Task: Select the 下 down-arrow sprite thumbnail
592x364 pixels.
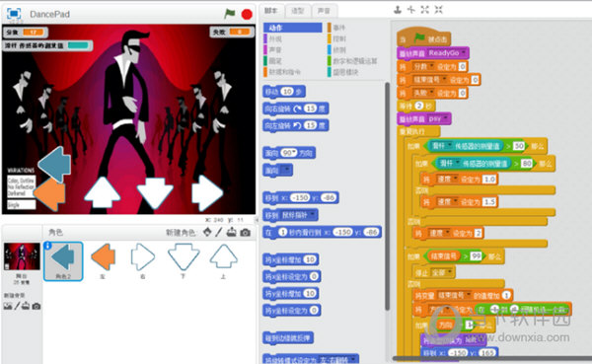Action: point(184,261)
